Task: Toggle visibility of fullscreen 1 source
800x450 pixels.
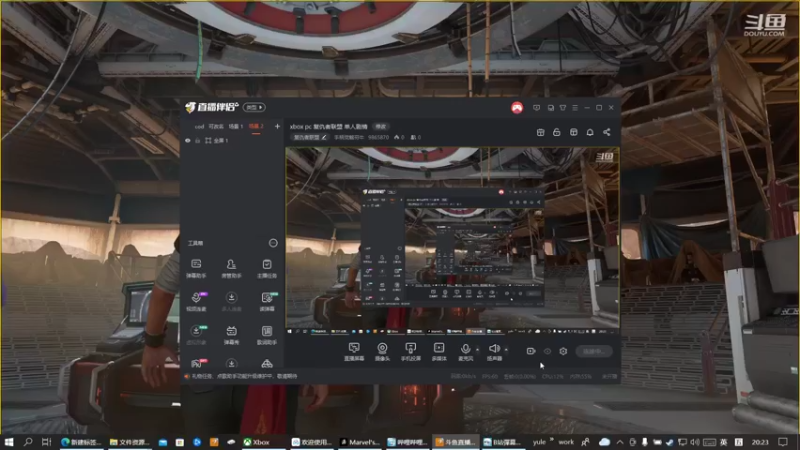Action: click(188, 140)
